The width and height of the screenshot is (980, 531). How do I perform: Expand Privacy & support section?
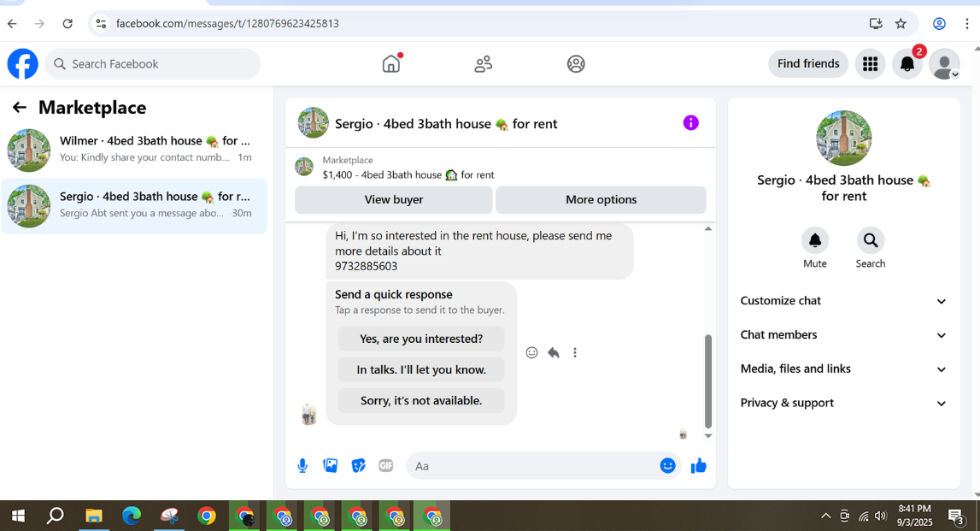coord(843,403)
